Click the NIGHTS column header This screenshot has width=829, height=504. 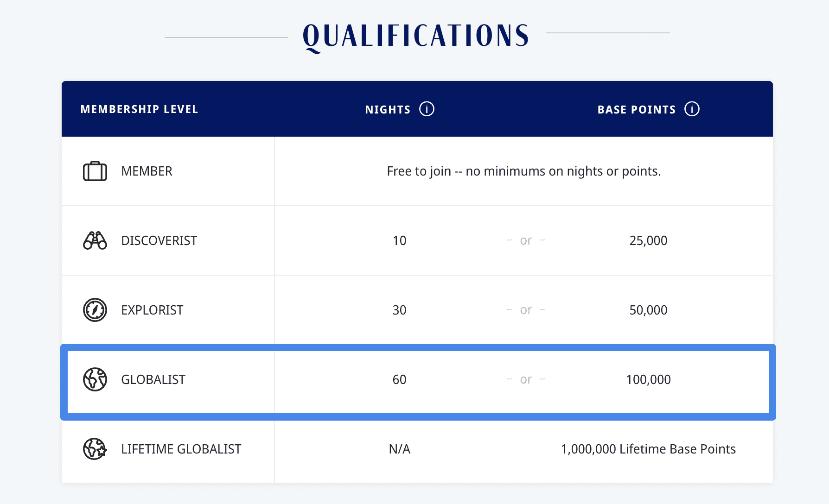387,109
